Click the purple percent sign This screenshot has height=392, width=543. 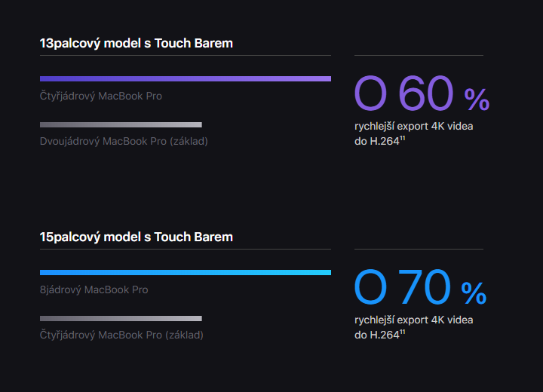click(x=477, y=100)
